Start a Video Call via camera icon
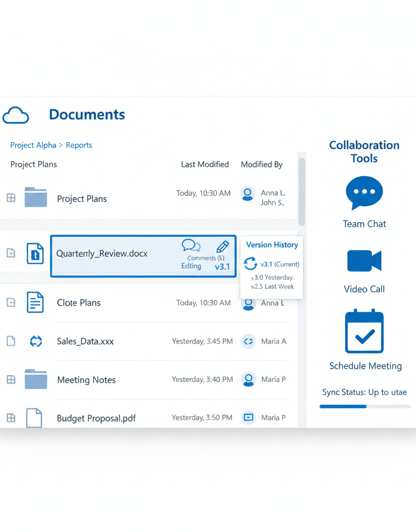This screenshot has width=416, height=532. (x=364, y=261)
